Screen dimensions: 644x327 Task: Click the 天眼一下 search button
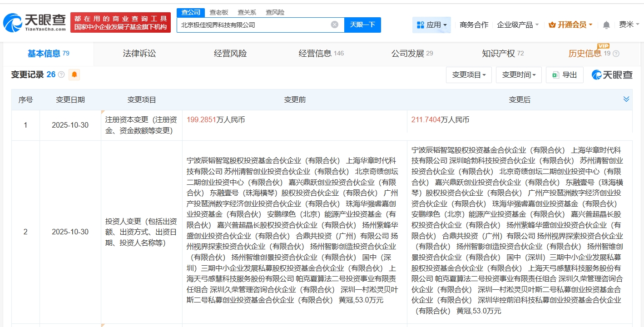click(362, 25)
